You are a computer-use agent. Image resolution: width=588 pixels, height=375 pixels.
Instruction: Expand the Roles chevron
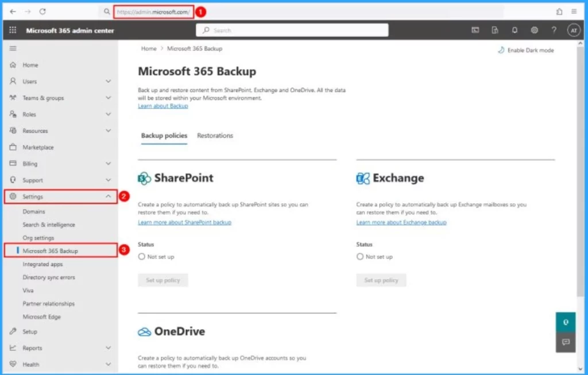click(x=108, y=114)
